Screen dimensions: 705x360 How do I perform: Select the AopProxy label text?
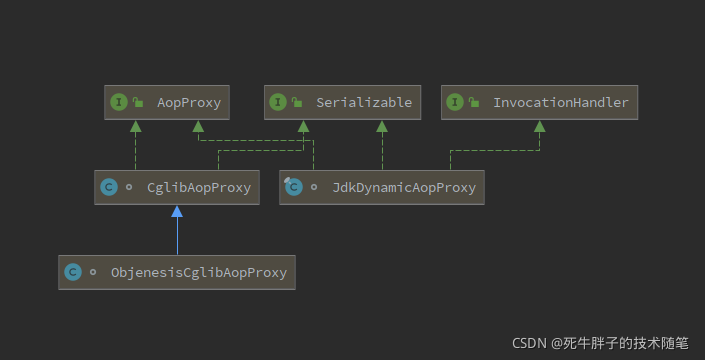[x=189, y=103]
